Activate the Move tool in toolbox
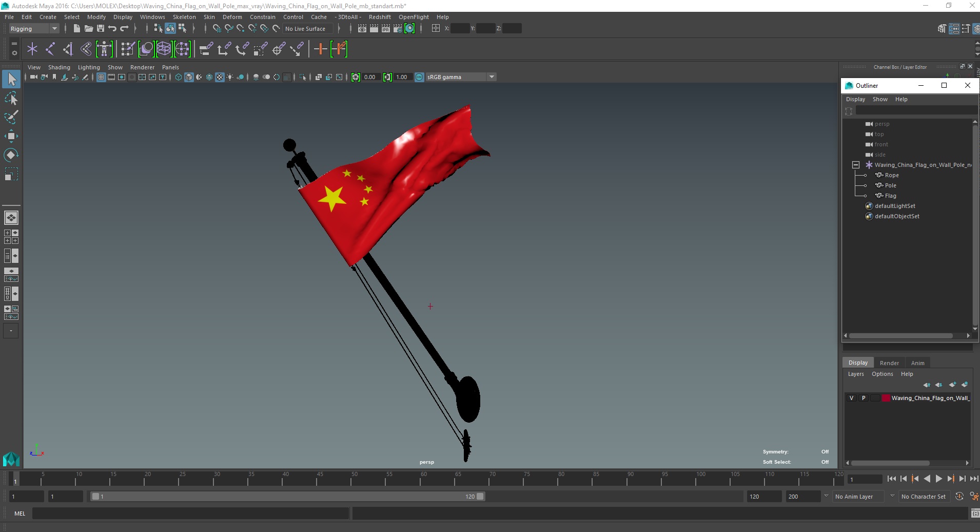Screen dimensions: 980x532 point(11,136)
